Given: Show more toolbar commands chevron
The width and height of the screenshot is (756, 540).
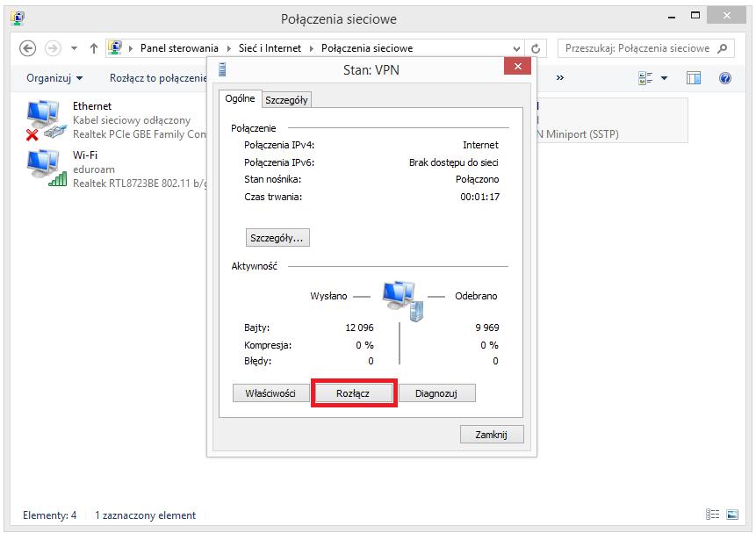Looking at the screenshot, I should pos(560,77).
